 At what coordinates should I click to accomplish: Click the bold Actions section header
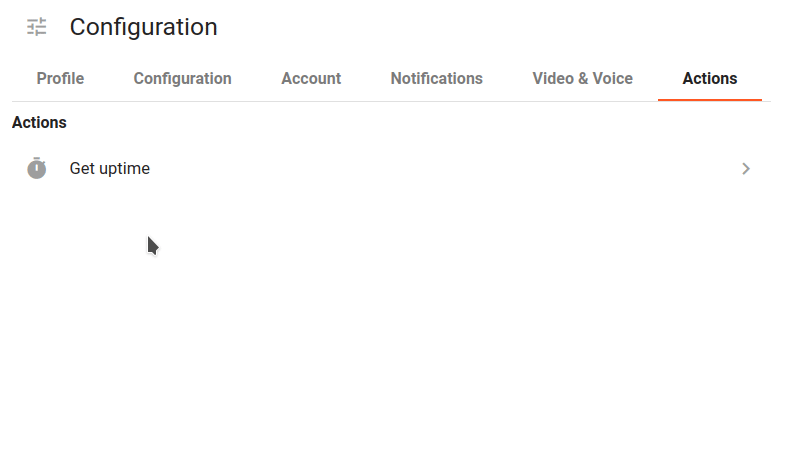click(x=39, y=123)
